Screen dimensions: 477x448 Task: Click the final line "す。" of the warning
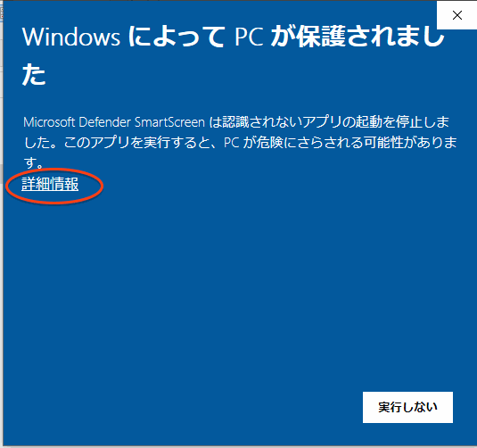tap(34, 163)
